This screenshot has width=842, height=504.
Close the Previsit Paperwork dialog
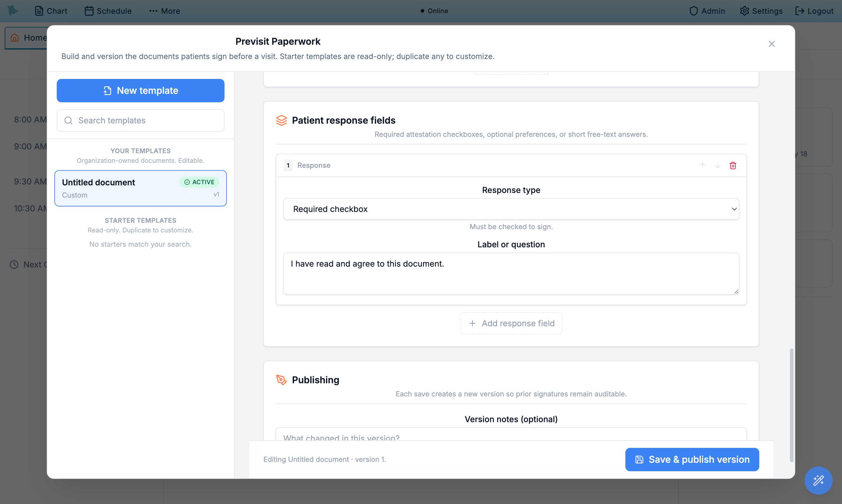pyautogui.click(x=772, y=44)
